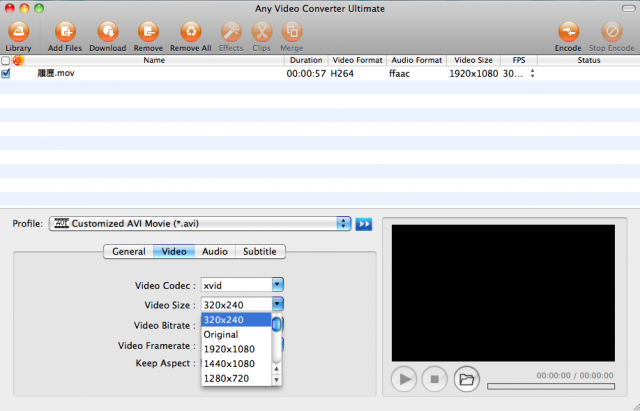Switch to the Audio tab
640x411 pixels.
click(215, 251)
